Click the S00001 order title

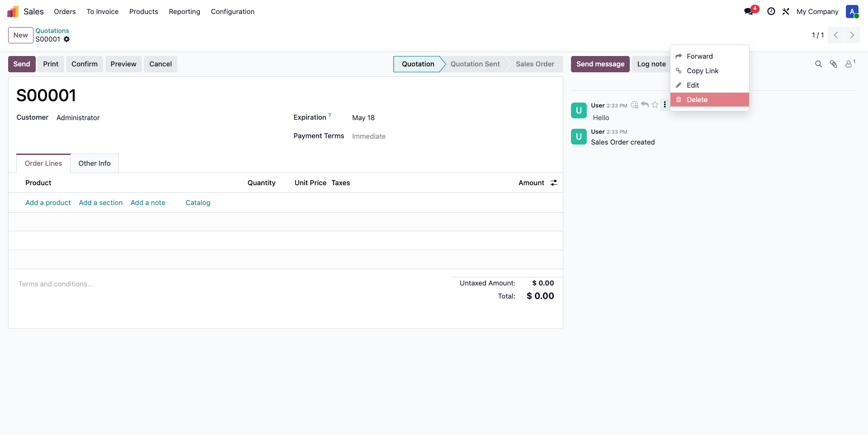click(46, 95)
